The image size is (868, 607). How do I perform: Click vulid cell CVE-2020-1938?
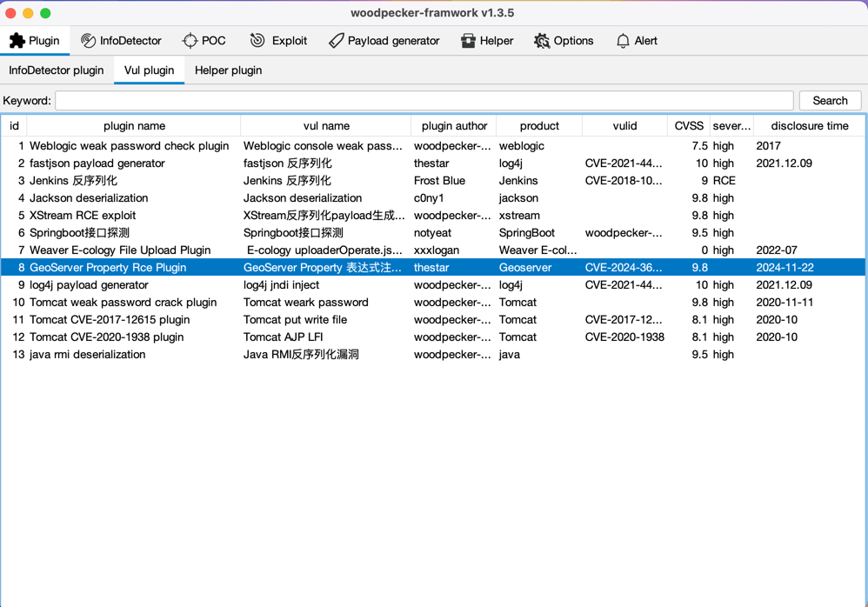624,337
